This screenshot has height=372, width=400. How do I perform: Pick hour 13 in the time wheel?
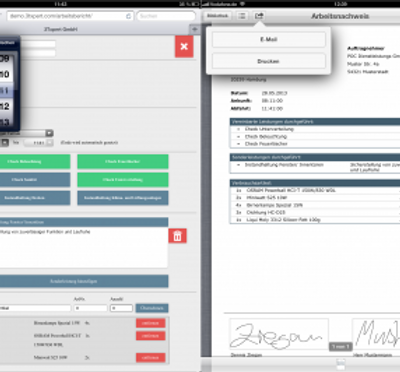click(6, 121)
